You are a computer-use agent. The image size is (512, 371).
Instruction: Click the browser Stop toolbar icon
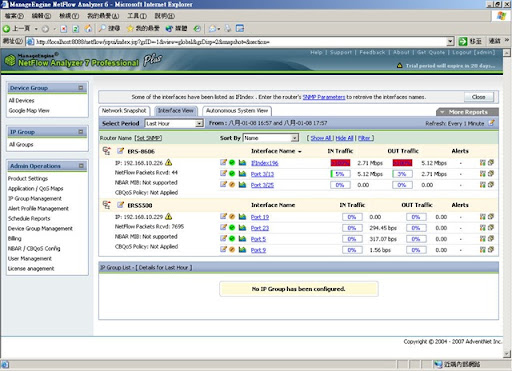click(64, 29)
